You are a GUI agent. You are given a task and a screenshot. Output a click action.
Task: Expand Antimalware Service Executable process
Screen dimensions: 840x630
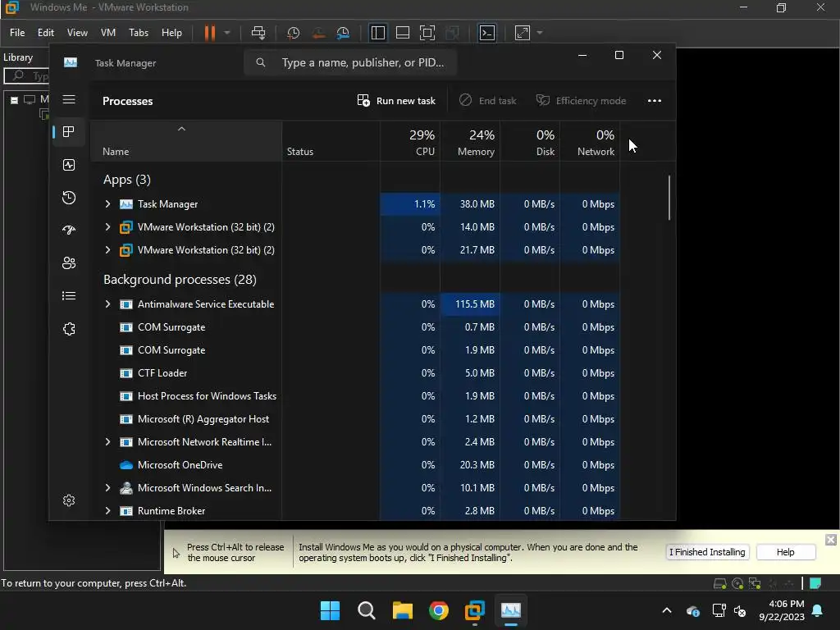pyautogui.click(x=107, y=304)
